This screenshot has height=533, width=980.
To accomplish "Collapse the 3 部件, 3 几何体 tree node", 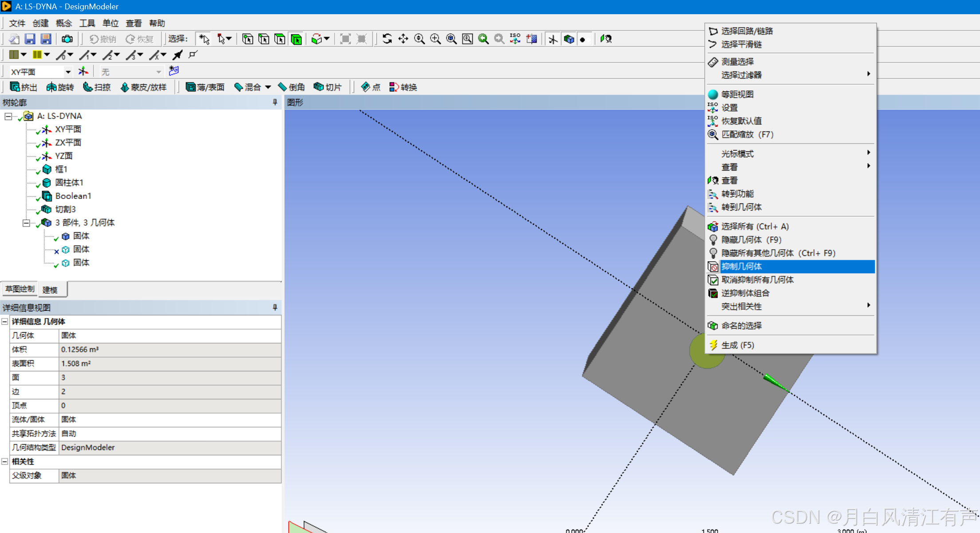I will (x=26, y=223).
